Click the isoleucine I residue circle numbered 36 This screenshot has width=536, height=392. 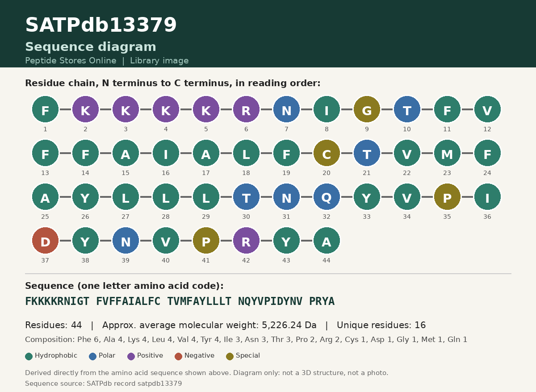(487, 197)
